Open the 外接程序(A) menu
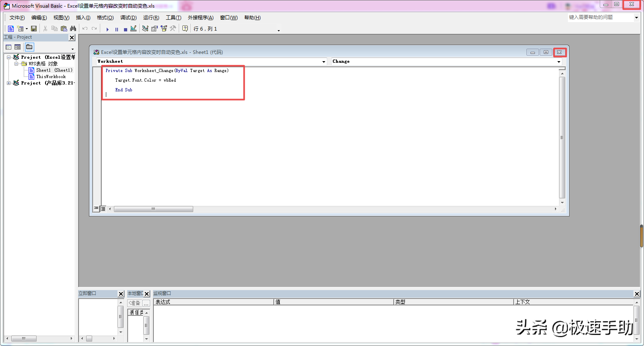644x346 pixels. [201, 18]
